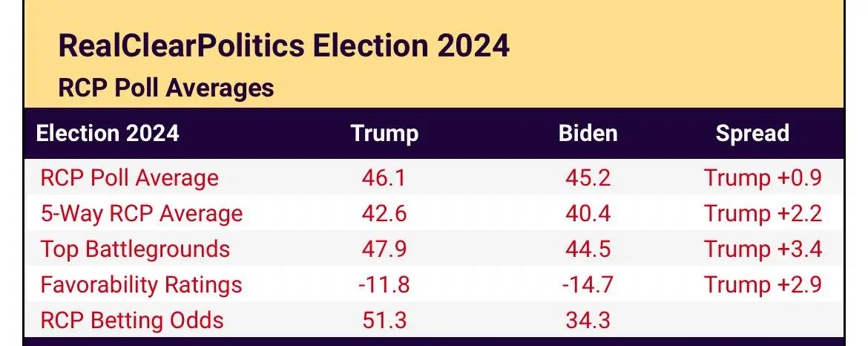This screenshot has width=868, height=346.
Task: Open the RCP Poll Average link
Action: [130, 178]
